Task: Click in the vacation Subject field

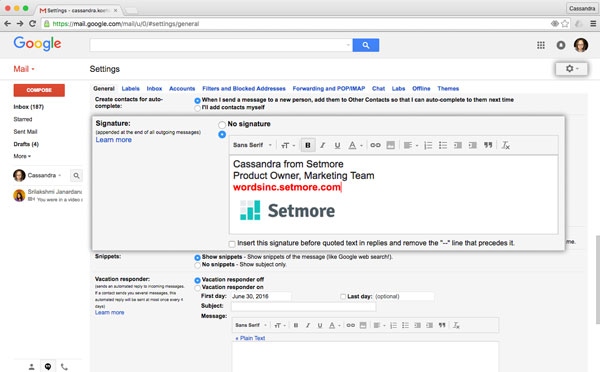Action: pos(303,306)
